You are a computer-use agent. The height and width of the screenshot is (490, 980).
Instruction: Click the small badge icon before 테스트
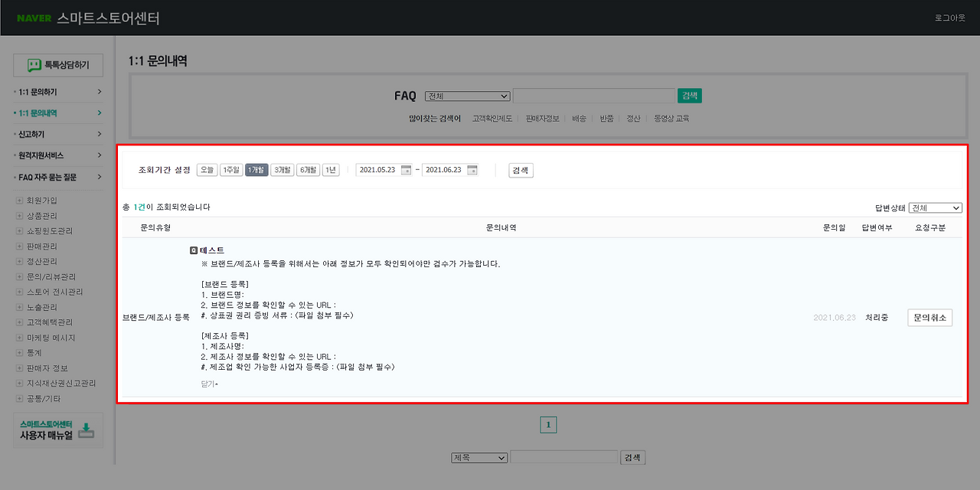pos(193,250)
